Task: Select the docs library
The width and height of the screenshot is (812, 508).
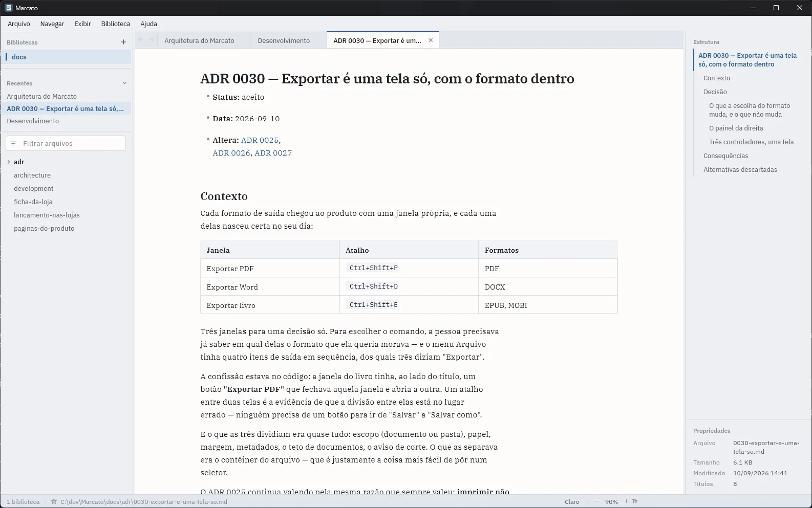Action: tap(66, 57)
